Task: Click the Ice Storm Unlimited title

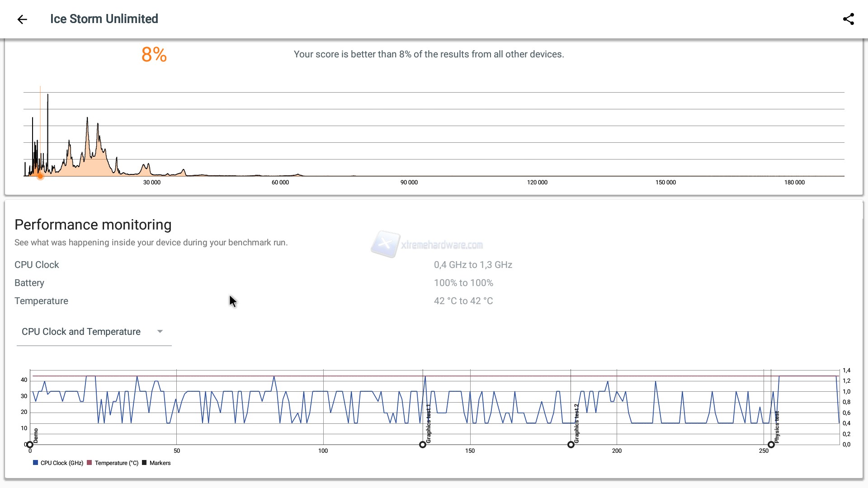Action: pos(104,19)
